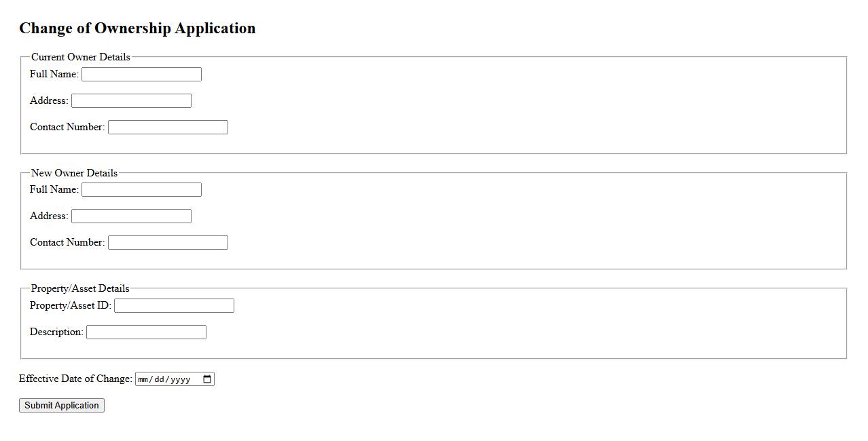The image size is (868, 441).
Task: Select the New Owner Contact Number field
Action: tap(168, 243)
